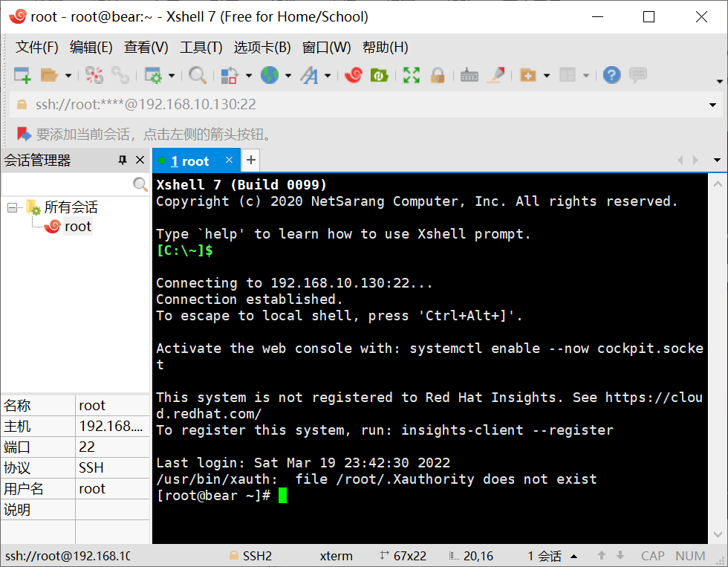Launch the red Xshell swirl toolbar icon
The image size is (728, 567).
(354, 75)
